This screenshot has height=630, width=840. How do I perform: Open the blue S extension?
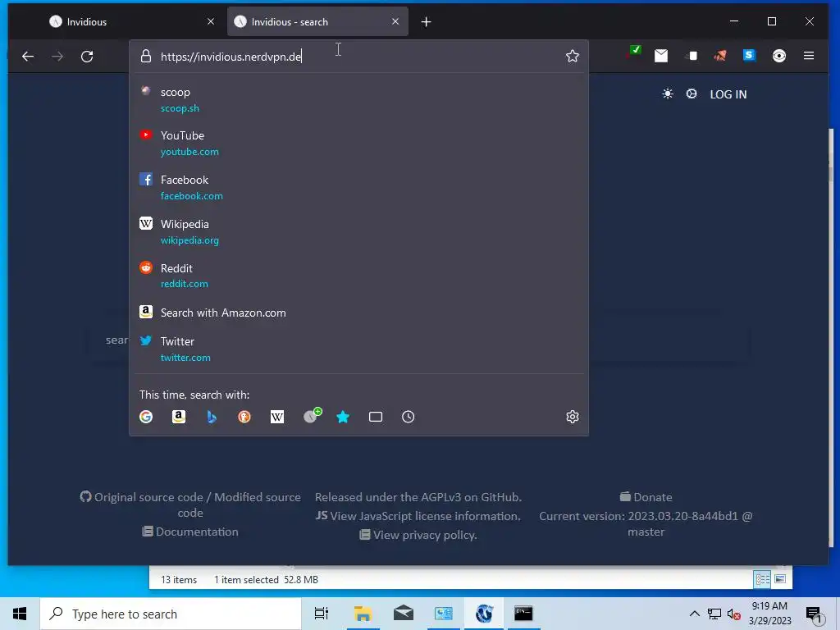point(749,55)
